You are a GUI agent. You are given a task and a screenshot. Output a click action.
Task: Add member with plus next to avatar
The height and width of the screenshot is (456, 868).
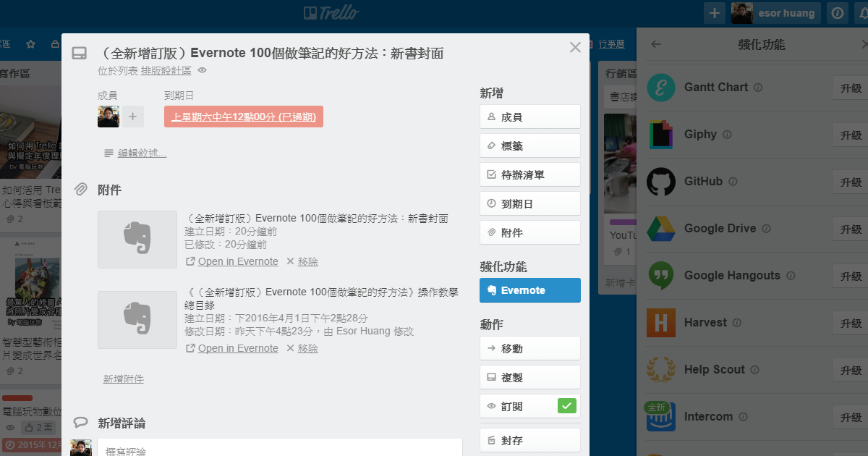point(133,117)
